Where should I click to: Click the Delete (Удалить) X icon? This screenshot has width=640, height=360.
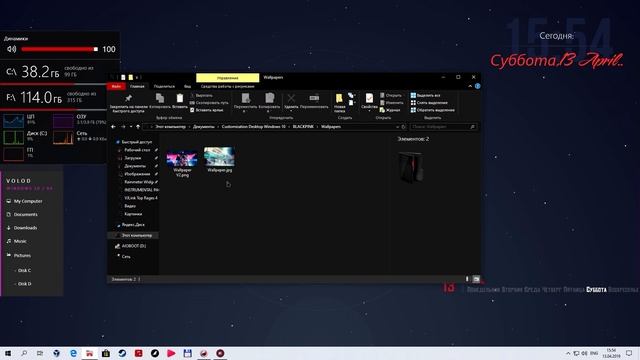click(x=291, y=98)
